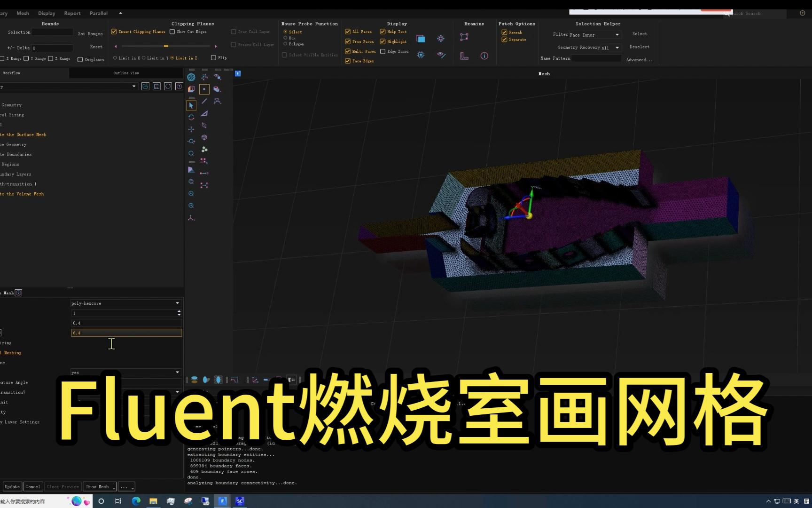Image resolution: width=812 pixels, height=508 pixels.
Task: Select the object selection filter cube icon
Action: coord(204,137)
